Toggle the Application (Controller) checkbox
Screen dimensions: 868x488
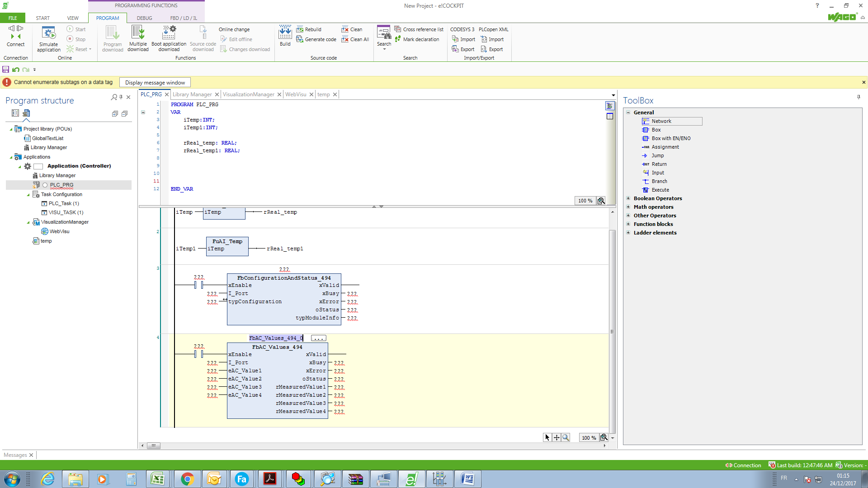(38, 166)
